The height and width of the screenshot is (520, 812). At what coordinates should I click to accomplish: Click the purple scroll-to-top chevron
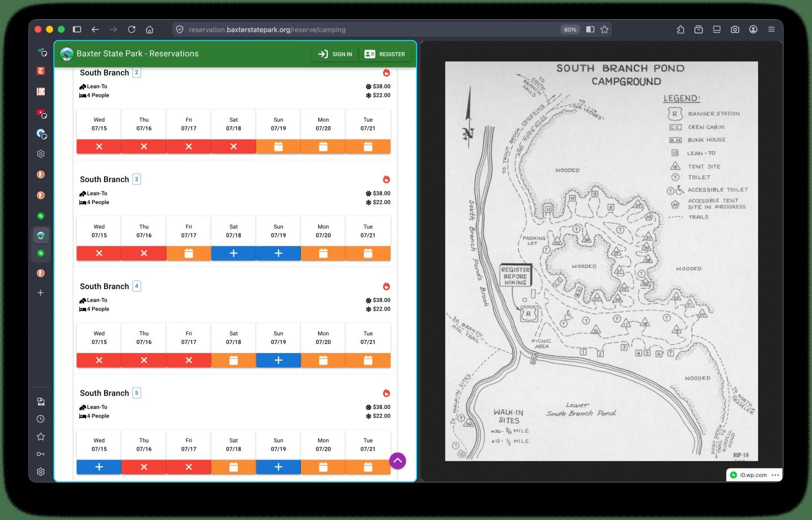[x=397, y=461]
